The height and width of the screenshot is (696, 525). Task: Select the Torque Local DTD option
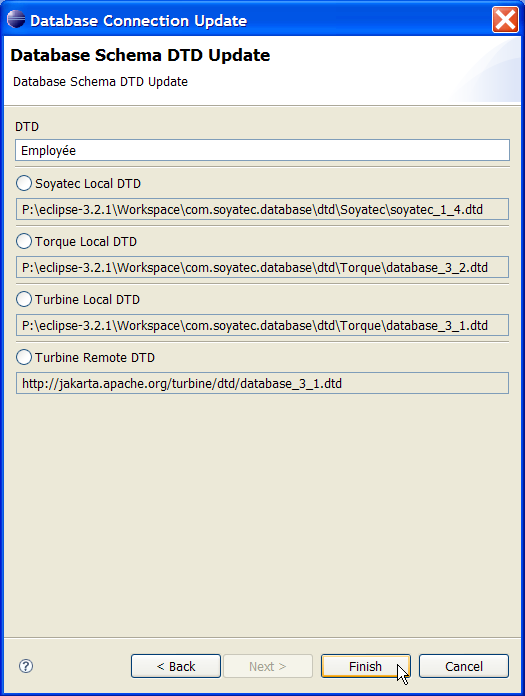[24, 241]
